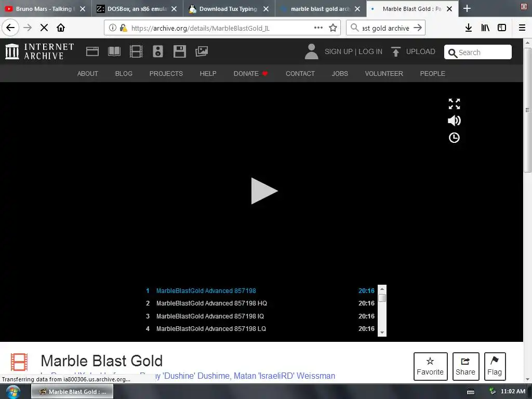Click playlist scrollbar down arrow
This screenshot has height=399, width=532.
pyautogui.click(x=382, y=332)
